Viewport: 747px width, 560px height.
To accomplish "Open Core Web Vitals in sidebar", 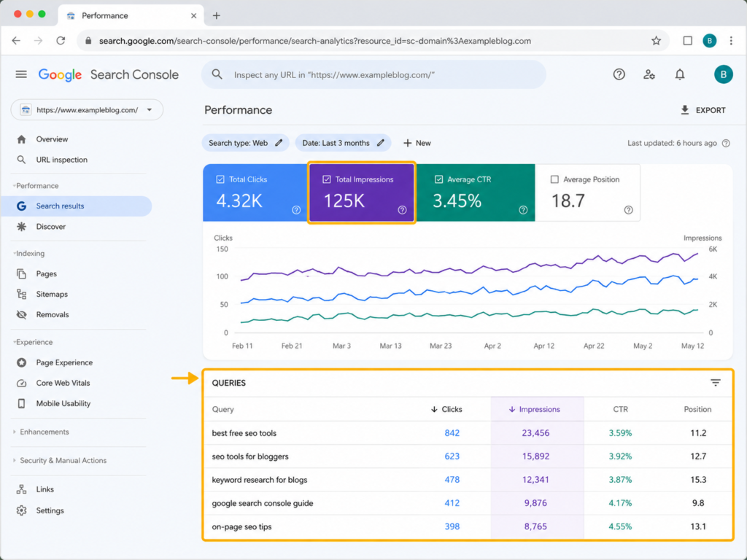I will (x=63, y=383).
